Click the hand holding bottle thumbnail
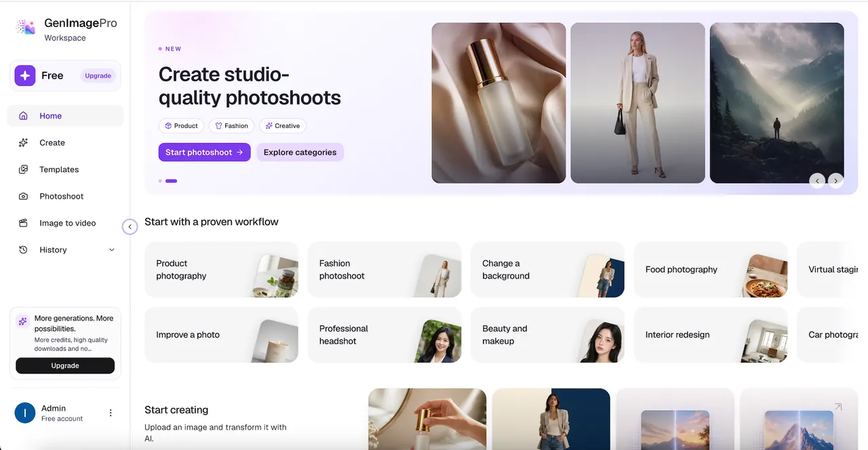 pos(427,419)
